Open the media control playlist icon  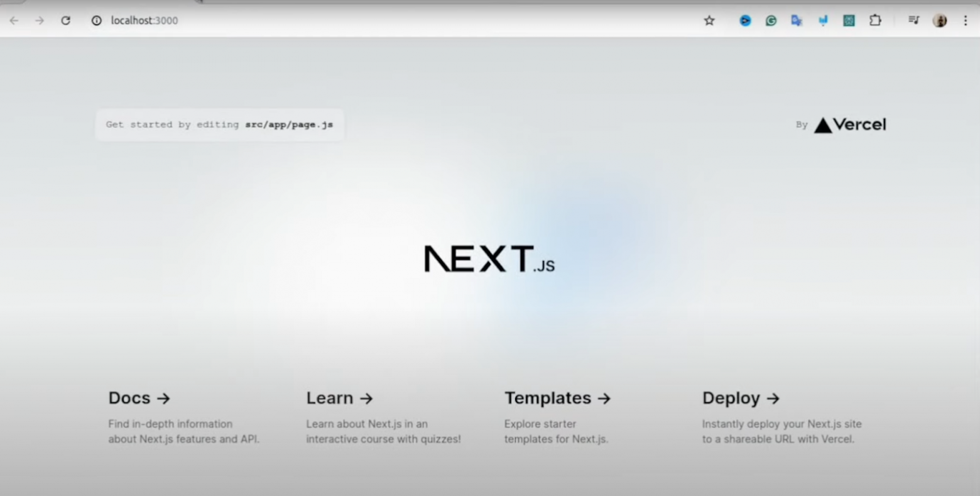(x=913, y=21)
